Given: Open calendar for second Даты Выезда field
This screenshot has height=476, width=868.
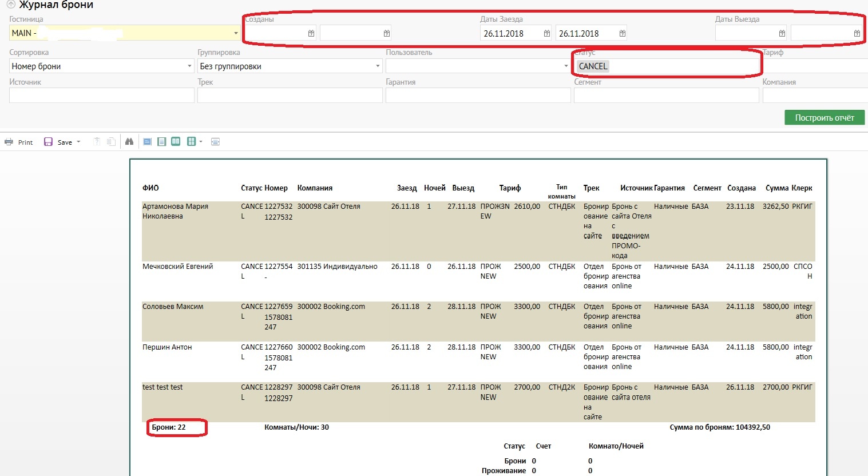Looking at the screenshot, I should coord(857,34).
